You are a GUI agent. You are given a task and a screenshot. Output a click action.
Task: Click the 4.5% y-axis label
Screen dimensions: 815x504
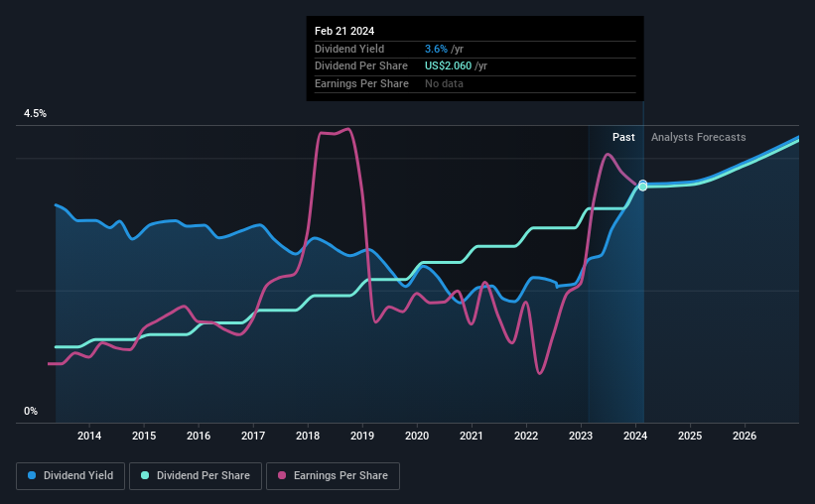tap(35, 114)
